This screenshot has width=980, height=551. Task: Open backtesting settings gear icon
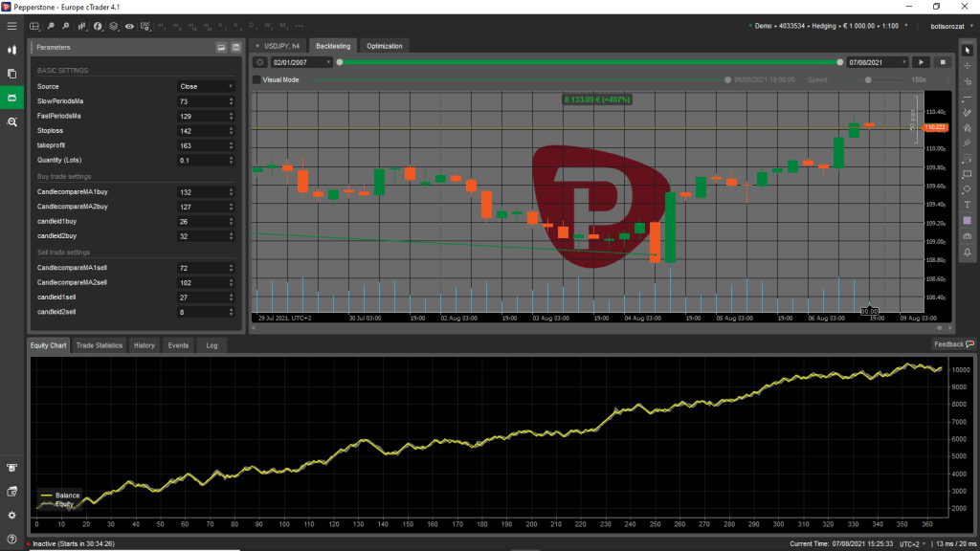[x=259, y=62]
